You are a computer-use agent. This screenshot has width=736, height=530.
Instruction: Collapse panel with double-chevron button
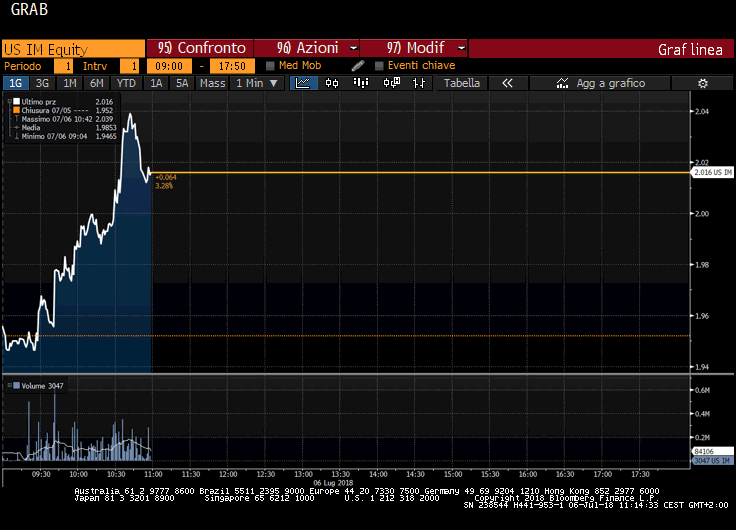507,83
